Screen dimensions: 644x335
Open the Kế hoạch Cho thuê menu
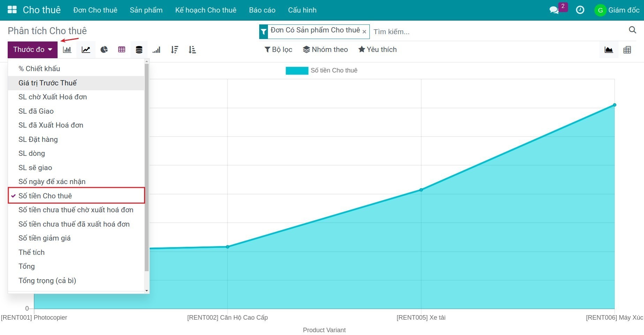206,10
